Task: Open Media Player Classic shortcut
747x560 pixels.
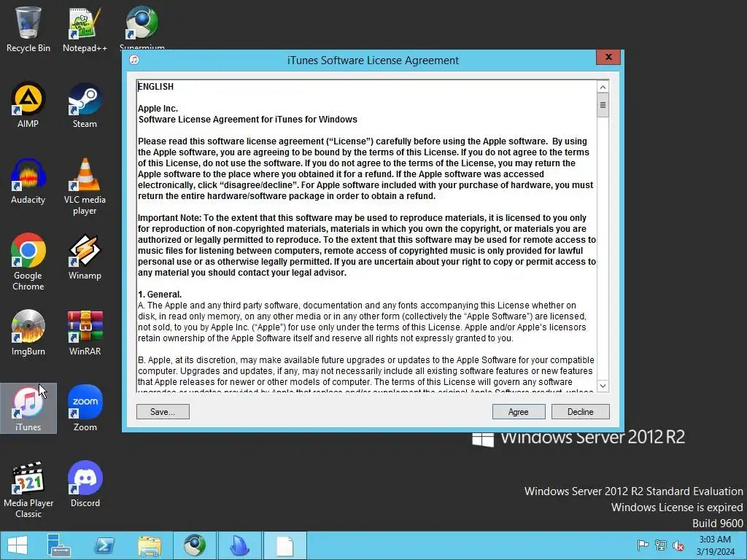Action: point(28,489)
